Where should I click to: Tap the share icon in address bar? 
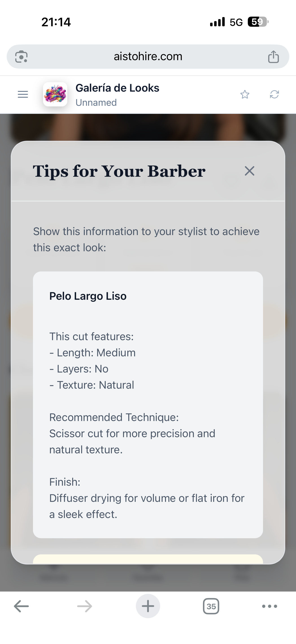pyautogui.click(x=273, y=57)
